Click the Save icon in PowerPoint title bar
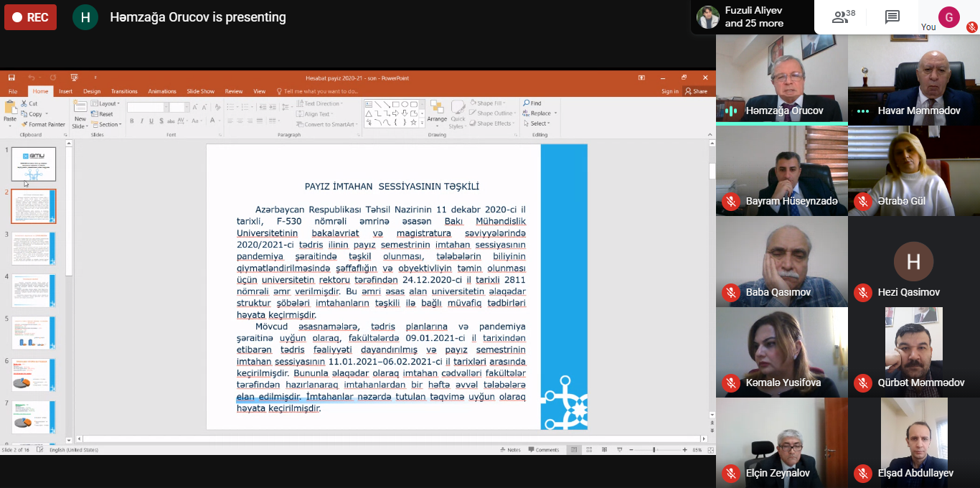980x488 pixels. point(11,78)
